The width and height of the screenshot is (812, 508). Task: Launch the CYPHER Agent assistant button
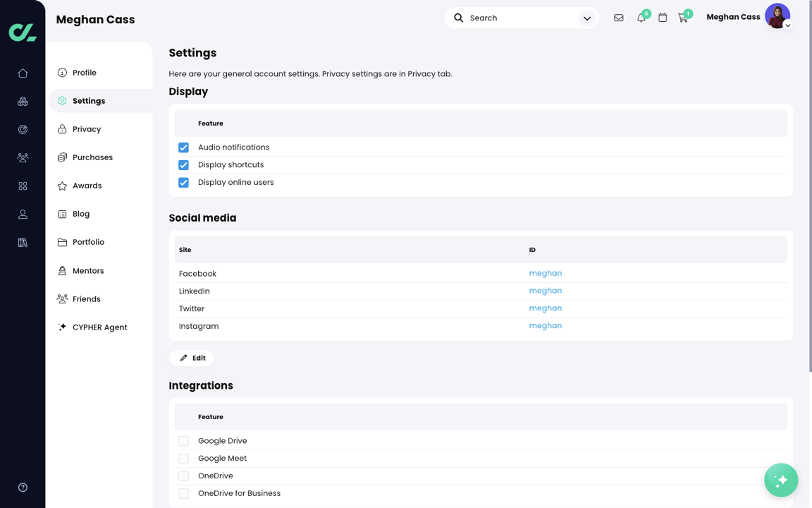coord(780,480)
